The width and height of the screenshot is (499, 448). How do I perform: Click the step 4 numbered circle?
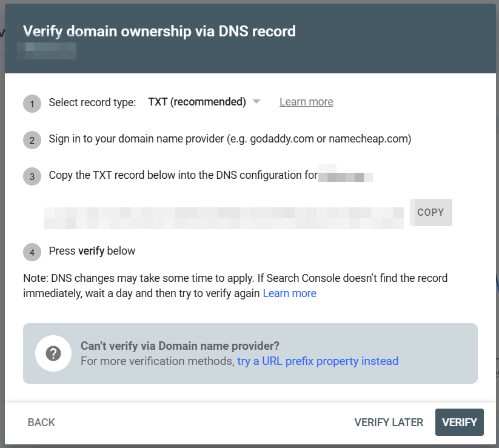point(32,251)
